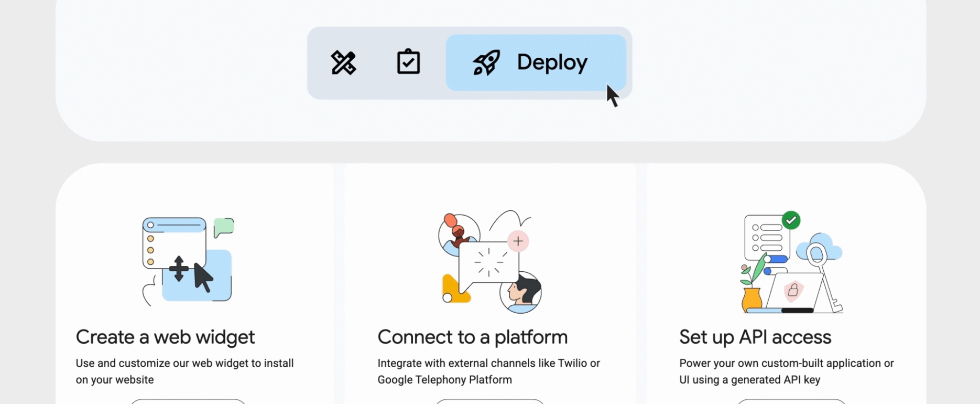Click the green chat bubble in the widget illustration

224,227
